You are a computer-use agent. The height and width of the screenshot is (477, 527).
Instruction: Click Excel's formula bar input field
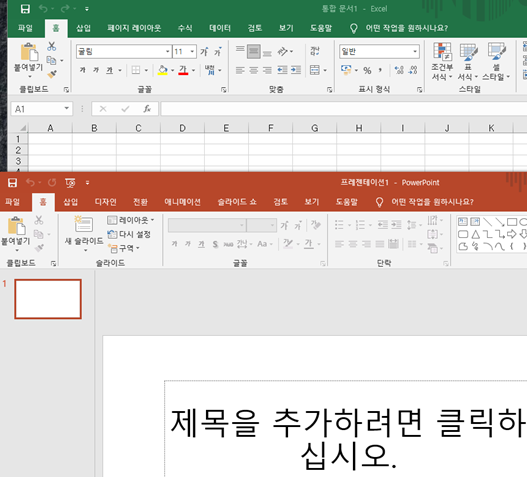[x=343, y=109]
